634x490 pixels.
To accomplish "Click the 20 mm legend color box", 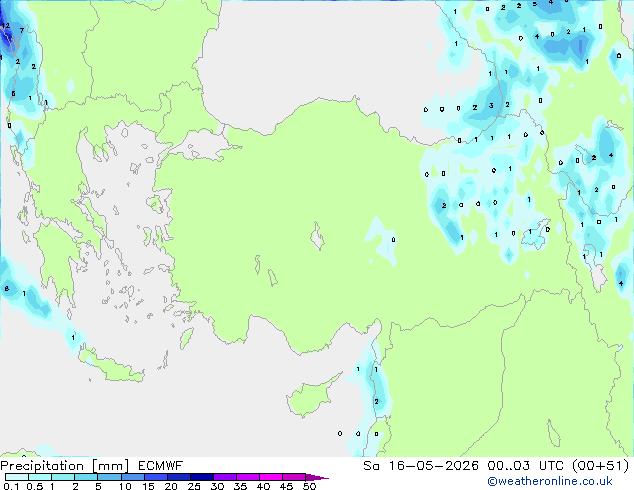I will pyautogui.click(x=178, y=477).
